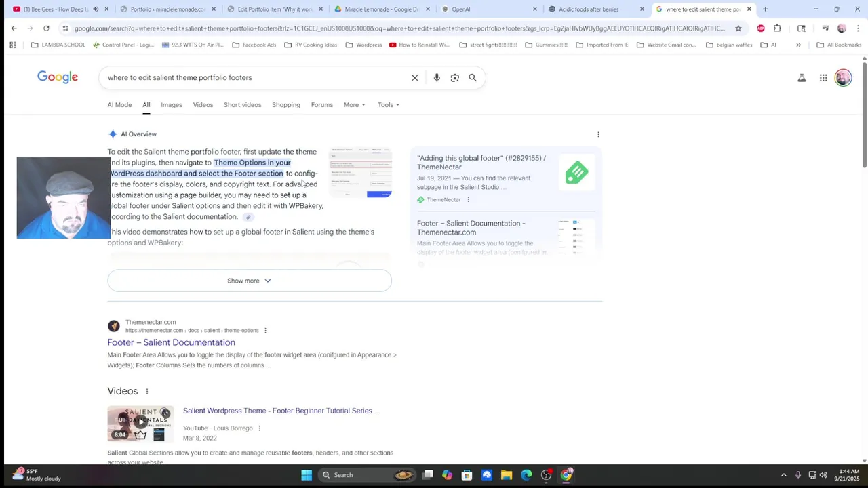Screen dimensions: 868x488
Task: Click the ABP extension icon
Action: point(761,28)
